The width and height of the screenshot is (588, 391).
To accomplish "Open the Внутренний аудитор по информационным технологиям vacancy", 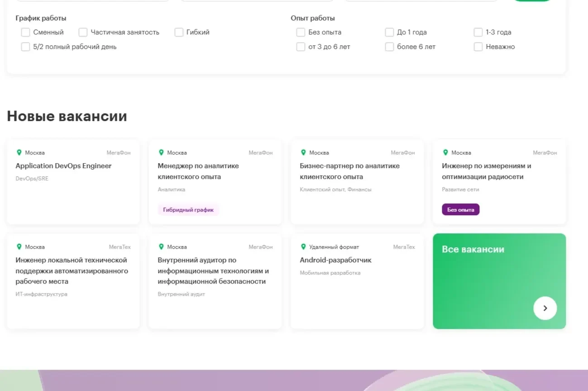I will point(213,271).
